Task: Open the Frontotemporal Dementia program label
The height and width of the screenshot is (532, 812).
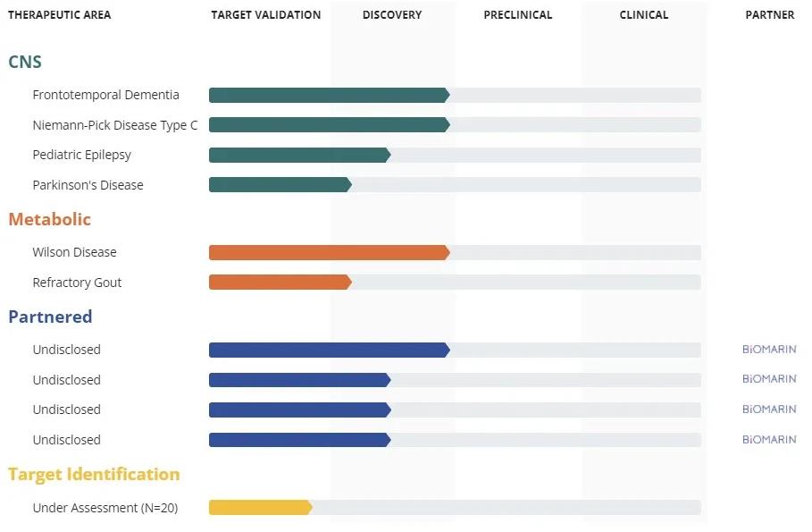Action: [x=105, y=95]
